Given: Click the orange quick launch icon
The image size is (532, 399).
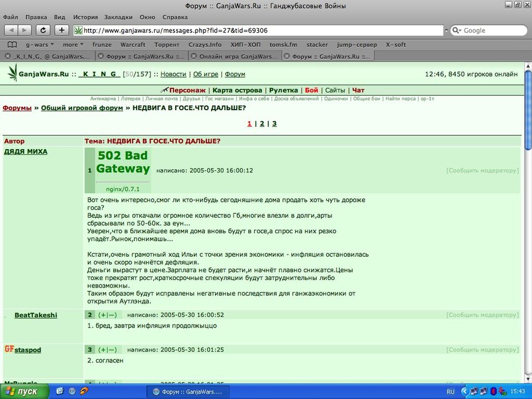Looking at the screenshot, I should pos(84,391).
